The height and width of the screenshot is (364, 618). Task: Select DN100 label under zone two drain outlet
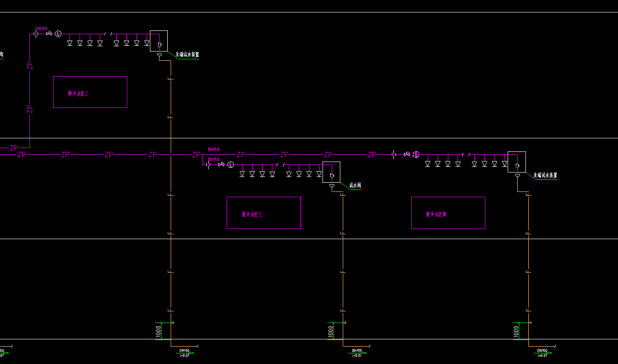[x=184, y=351]
